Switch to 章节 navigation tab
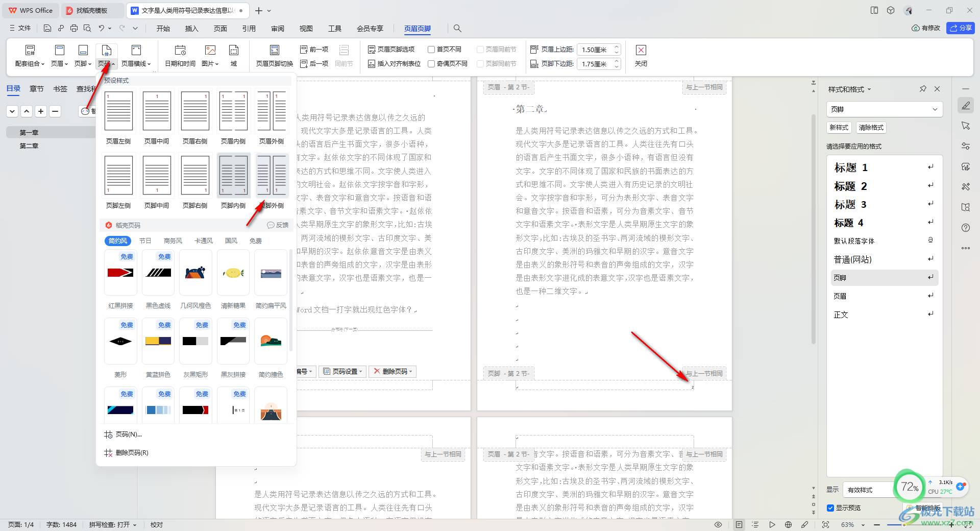980x531 pixels. pos(37,89)
